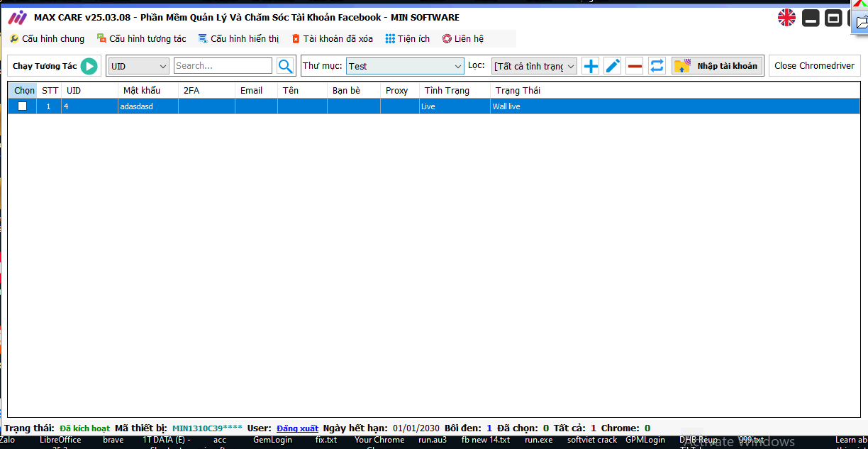The width and height of the screenshot is (868, 449).
Task: Click the Đăng xuất logout link
Action: (297, 428)
